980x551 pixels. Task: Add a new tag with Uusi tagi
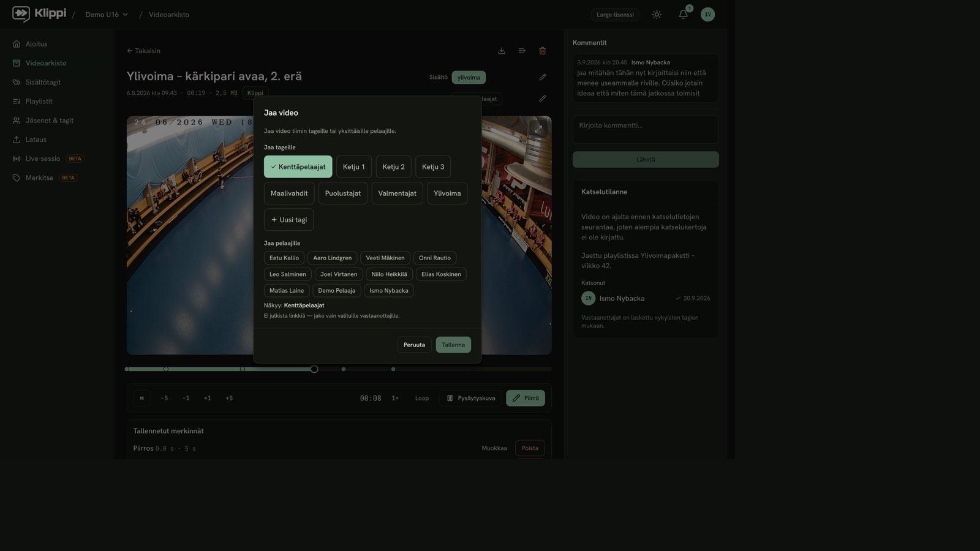click(288, 220)
